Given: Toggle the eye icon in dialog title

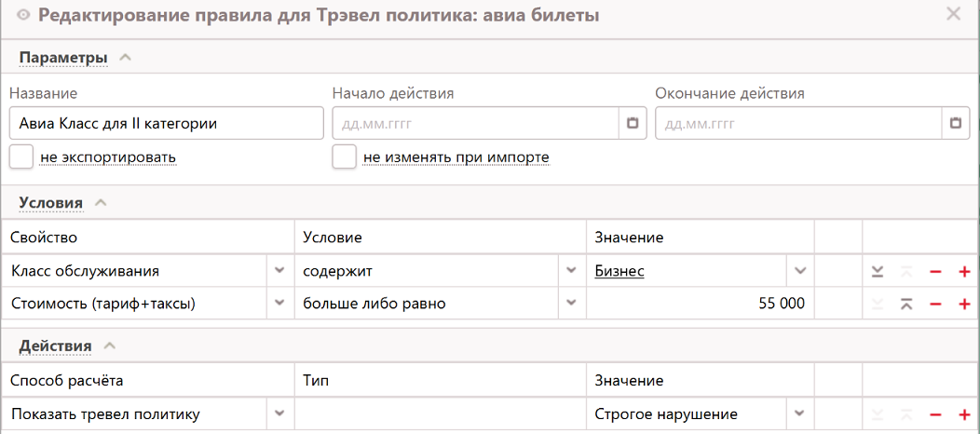Looking at the screenshot, I should [x=23, y=15].
